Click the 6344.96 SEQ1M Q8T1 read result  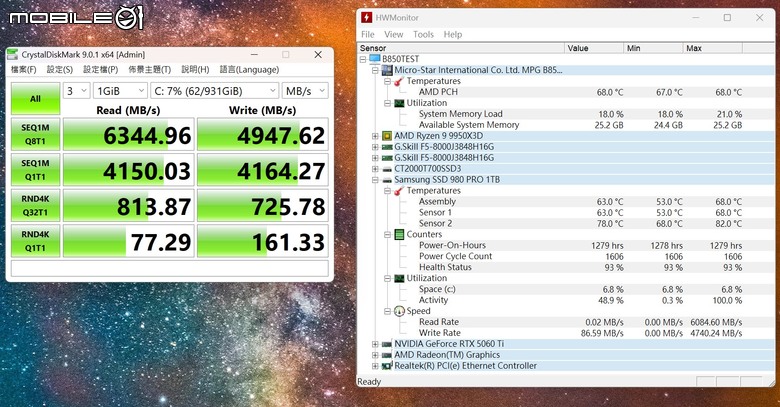point(128,135)
